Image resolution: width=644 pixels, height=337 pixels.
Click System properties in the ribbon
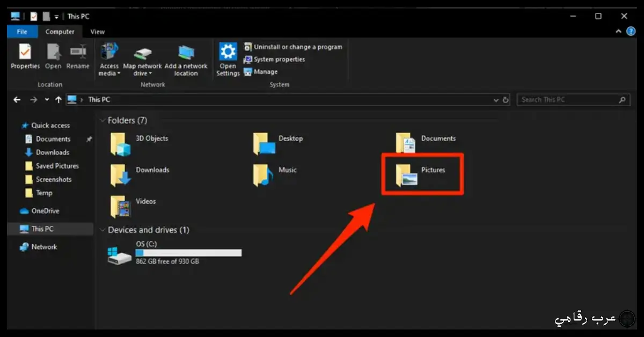tap(274, 59)
